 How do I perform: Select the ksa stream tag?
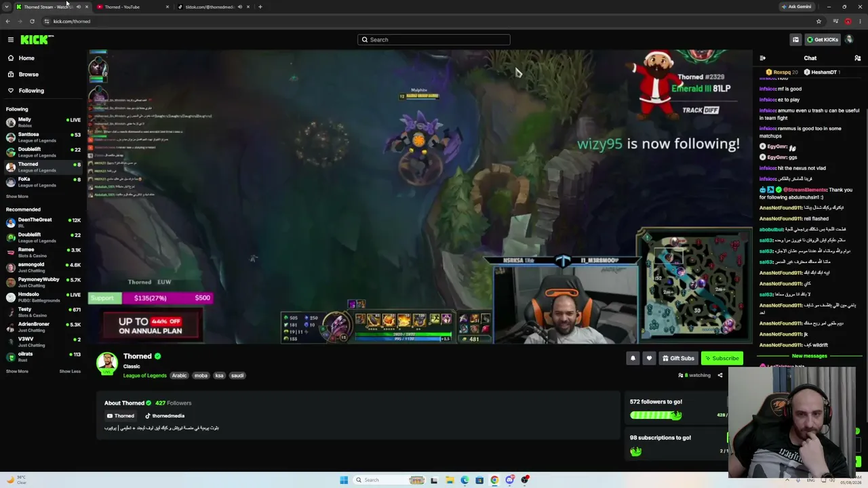219,375
